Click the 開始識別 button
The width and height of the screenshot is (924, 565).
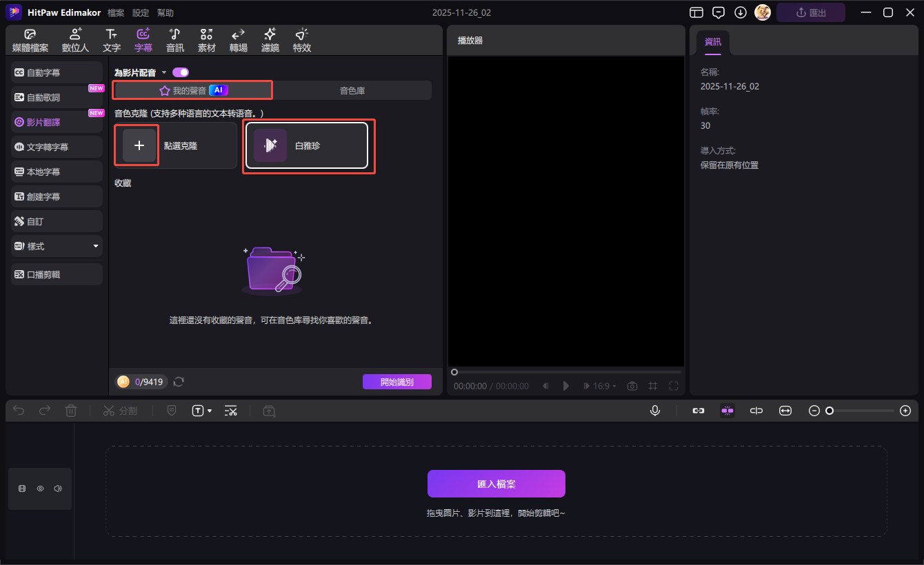396,382
